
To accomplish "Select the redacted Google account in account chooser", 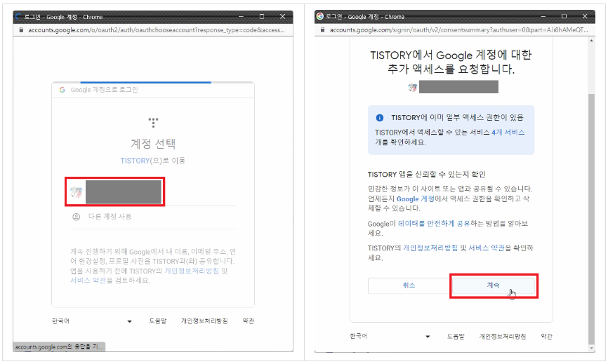I will [114, 191].
